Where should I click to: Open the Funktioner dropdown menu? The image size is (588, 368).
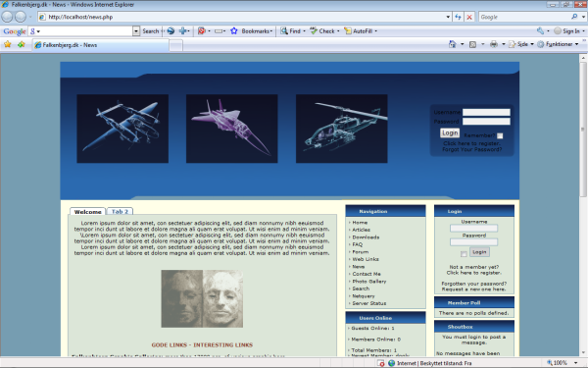pyautogui.click(x=558, y=44)
